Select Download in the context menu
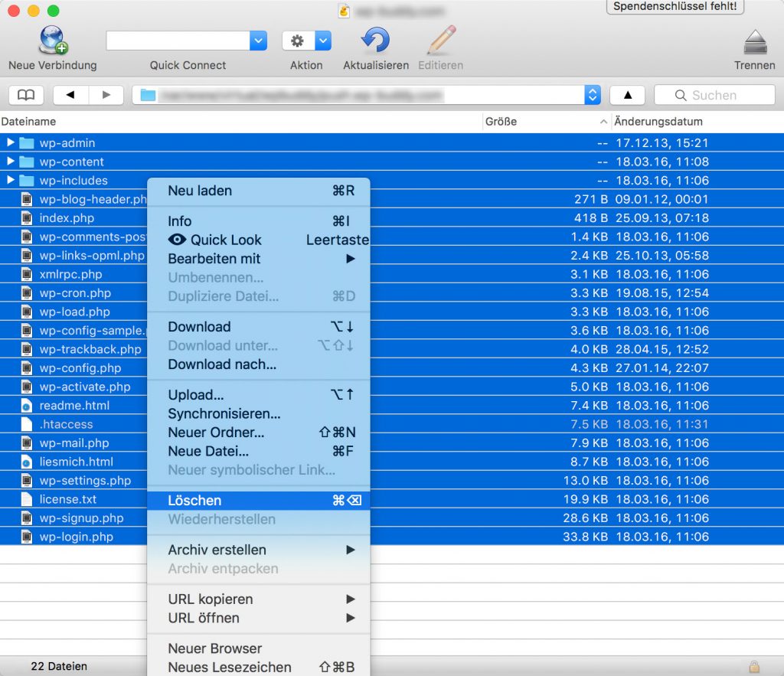 click(199, 327)
